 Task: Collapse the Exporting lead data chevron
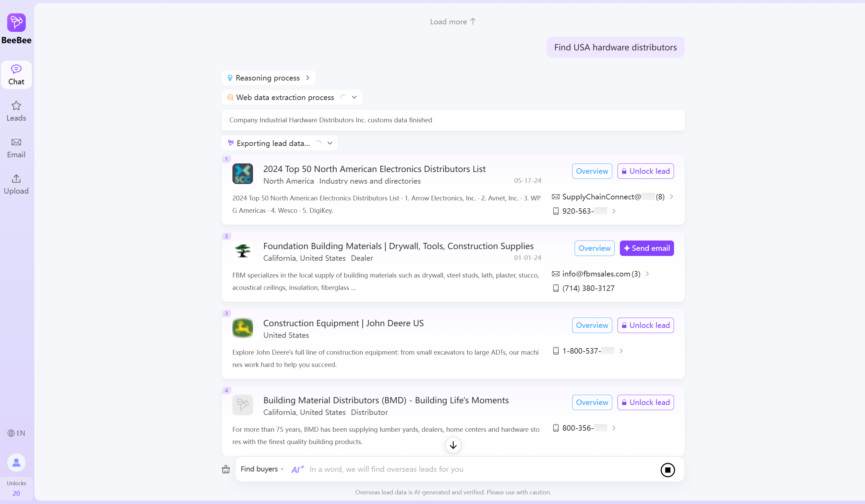330,144
